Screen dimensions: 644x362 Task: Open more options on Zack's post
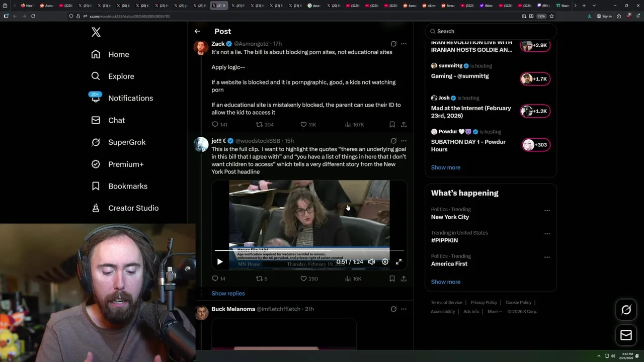[404, 44]
